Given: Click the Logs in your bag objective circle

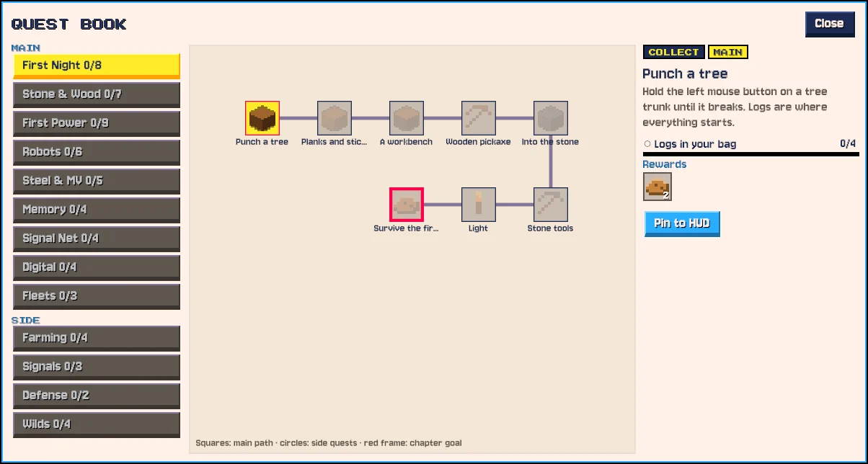Looking at the screenshot, I should [647, 144].
